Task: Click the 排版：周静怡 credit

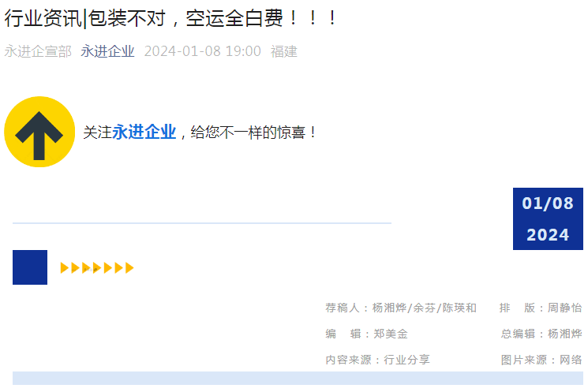Action: (x=541, y=308)
